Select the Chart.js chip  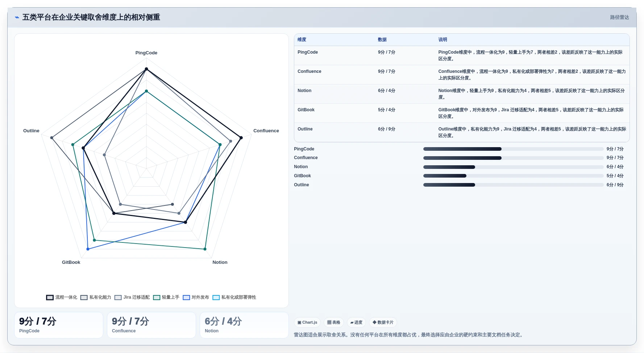tap(307, 322)
